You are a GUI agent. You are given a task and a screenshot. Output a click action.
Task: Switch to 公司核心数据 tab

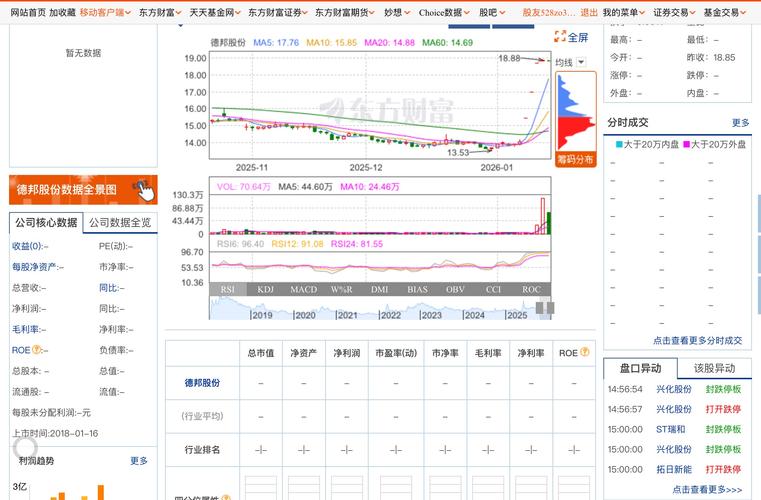point(46,223)
